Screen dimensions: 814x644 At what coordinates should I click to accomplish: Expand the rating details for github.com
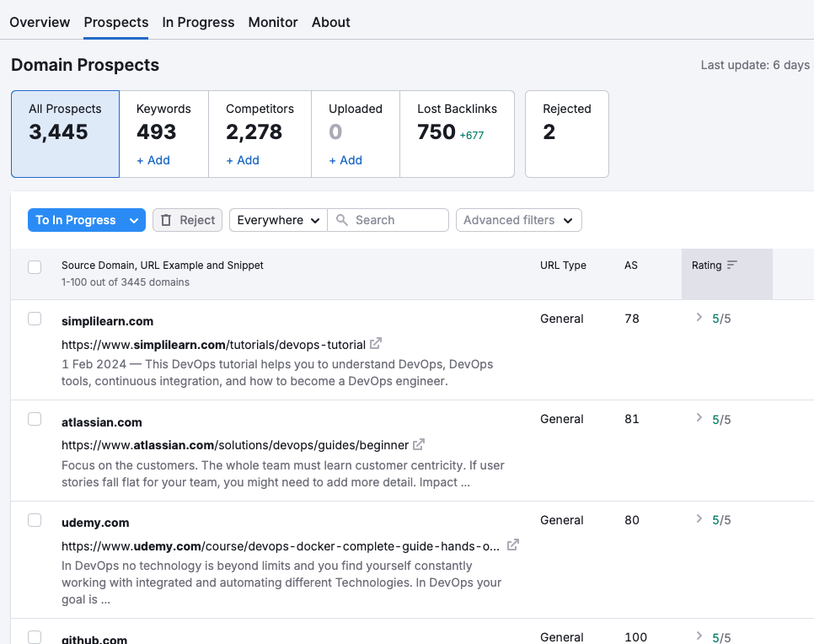(699, 636)
